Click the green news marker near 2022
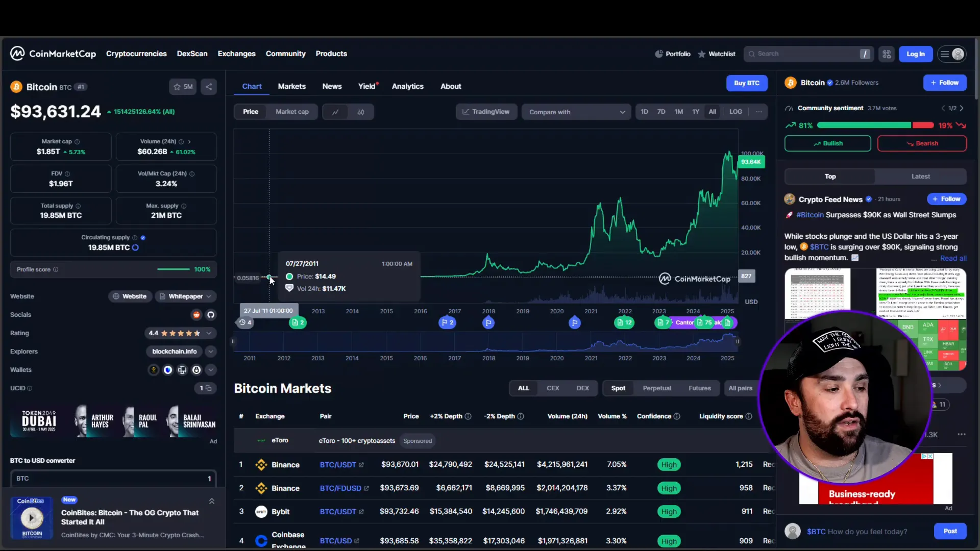 point(624,322)
